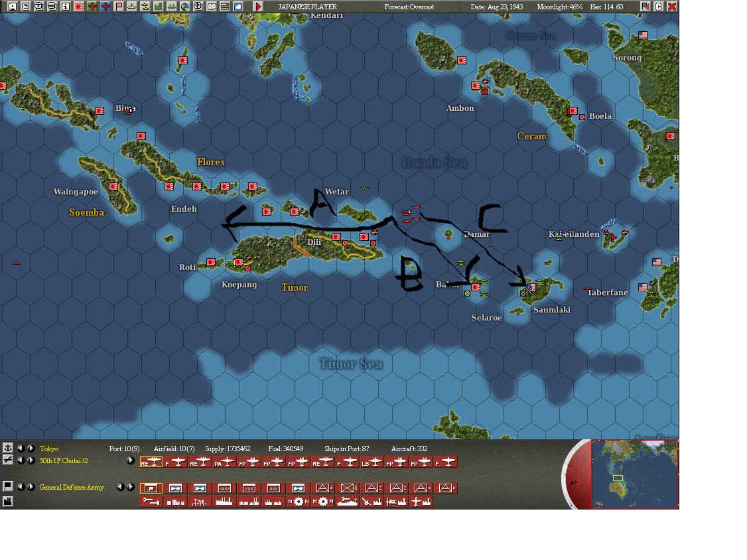Select the LB aircraft group icon
Screen dimensions: 747x560
click(x=372, y=462)
